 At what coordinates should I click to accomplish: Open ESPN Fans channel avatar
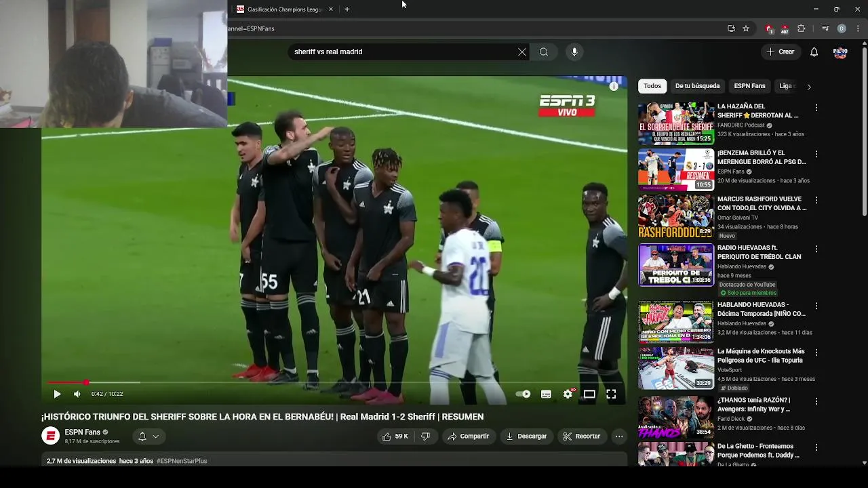pyautogui.click(x=51, y=436)
